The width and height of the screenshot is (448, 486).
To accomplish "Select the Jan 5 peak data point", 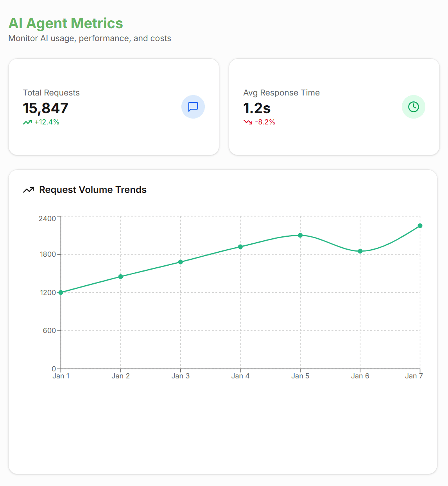I will (x=301, y=235).
